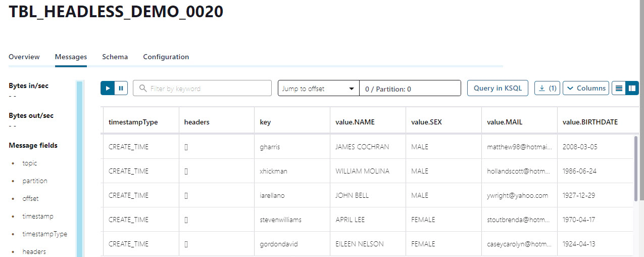Select the timestampType message field
The image size is (644, 257).
tap(44, 234)
